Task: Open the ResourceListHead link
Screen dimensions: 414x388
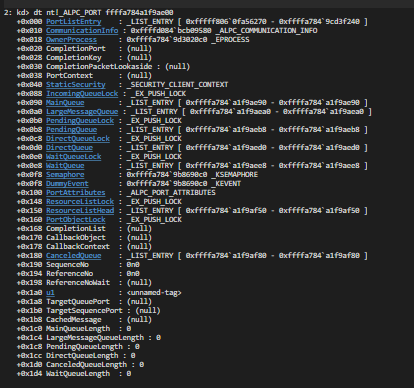Action: 80,211
